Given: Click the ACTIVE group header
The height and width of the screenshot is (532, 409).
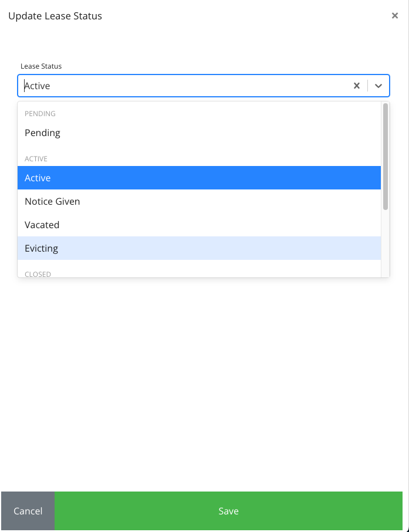Looking at the screenshot, I should click(36, 159).
